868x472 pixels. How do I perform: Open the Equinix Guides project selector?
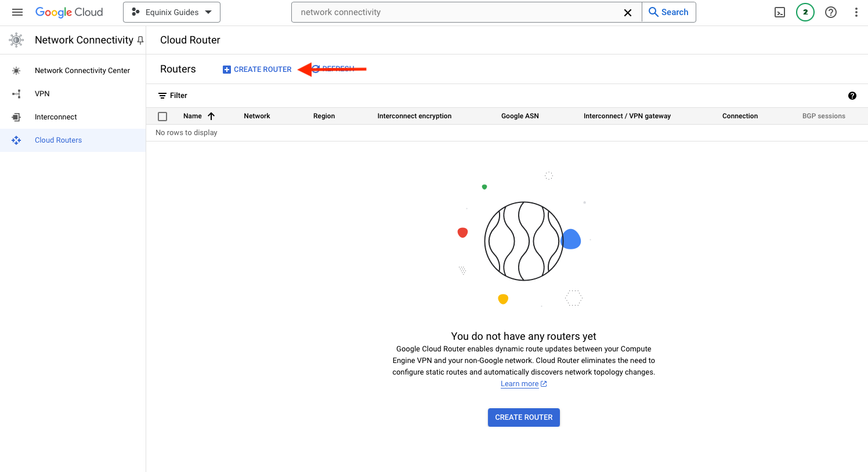click(x=172, y=12)
